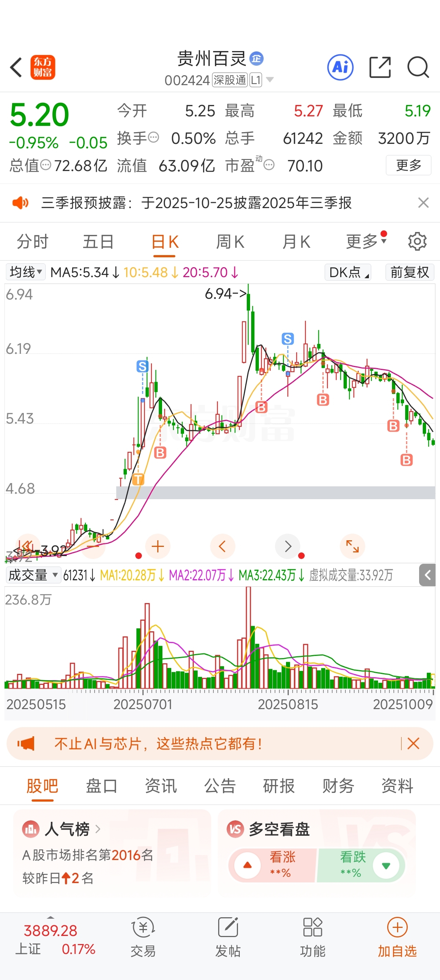Select the 股吧 tab
The height and width of the screenshot is (980, 440).
tap(42, 786)
